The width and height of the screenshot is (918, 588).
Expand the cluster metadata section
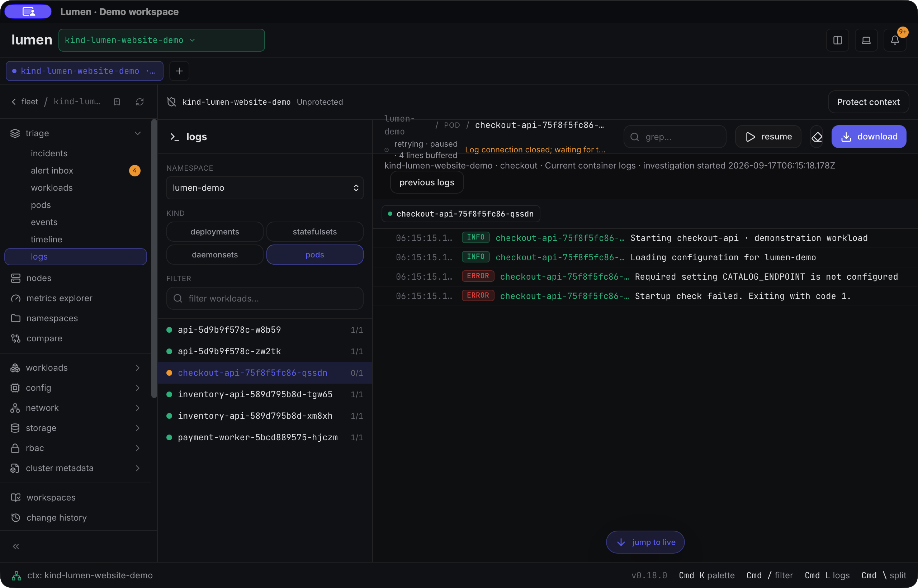(x=137, y=468)
